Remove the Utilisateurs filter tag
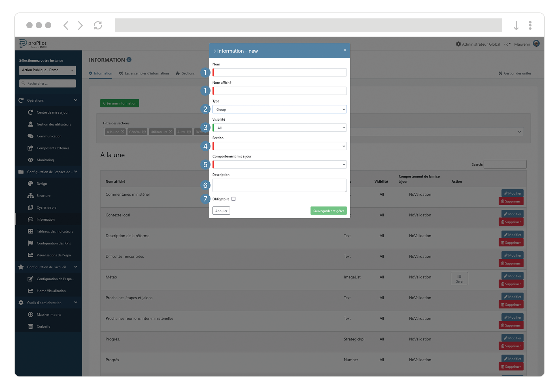The width and height of the screenshot is (559, 392). 170,132
